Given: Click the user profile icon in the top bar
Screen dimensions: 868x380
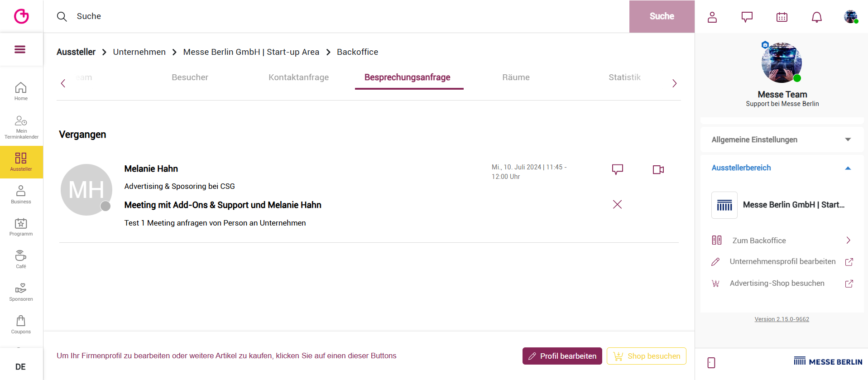Looking at the screenshot, I should tap(712, 17).
